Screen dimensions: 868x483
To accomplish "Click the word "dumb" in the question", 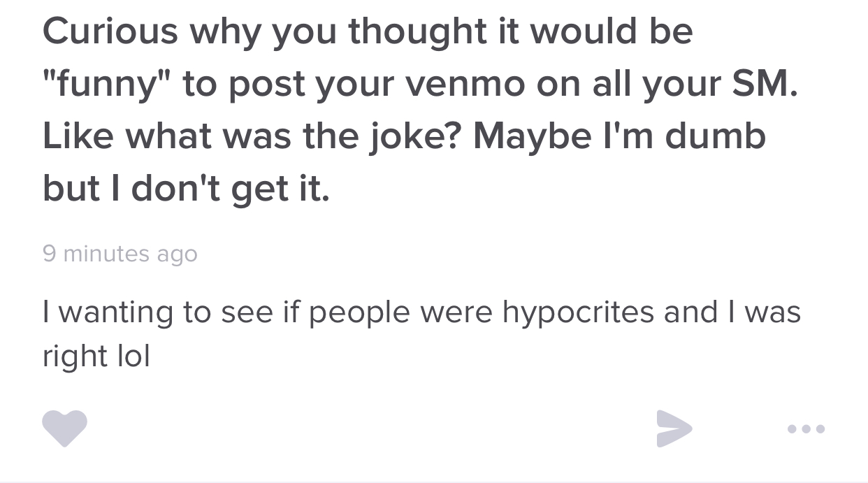I will (x=715, y=136).
